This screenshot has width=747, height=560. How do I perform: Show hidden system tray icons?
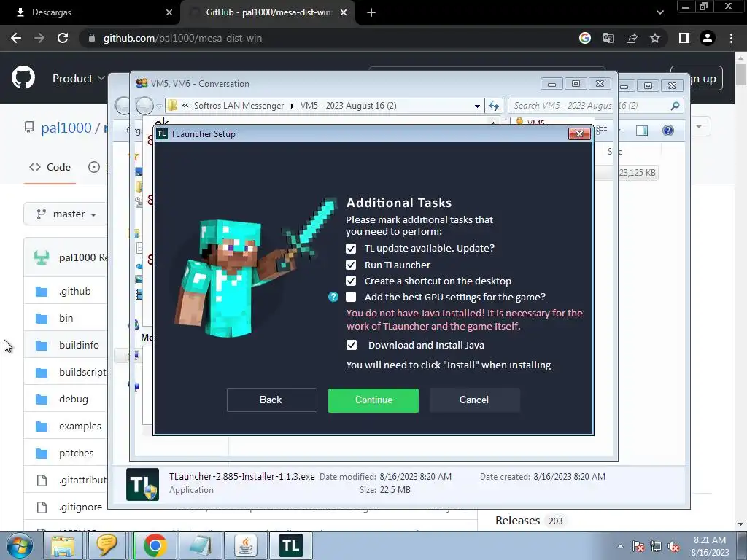click(620, 546)
